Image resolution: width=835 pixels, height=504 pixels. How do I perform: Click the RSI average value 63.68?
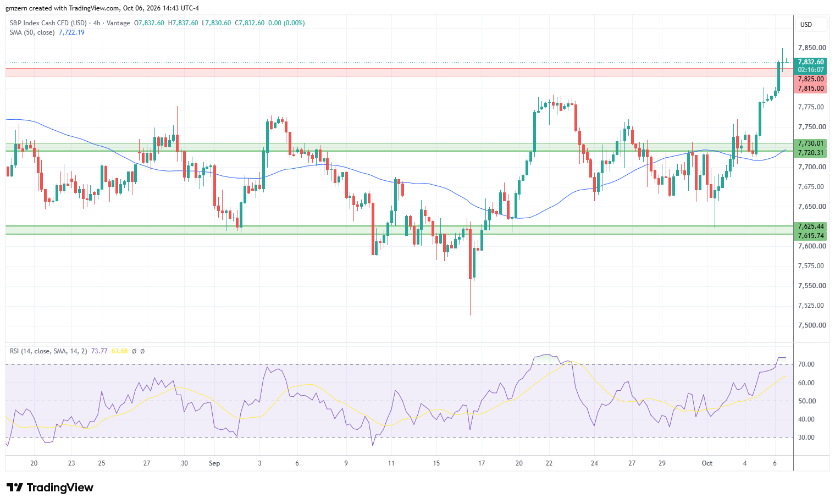(119, 351)
